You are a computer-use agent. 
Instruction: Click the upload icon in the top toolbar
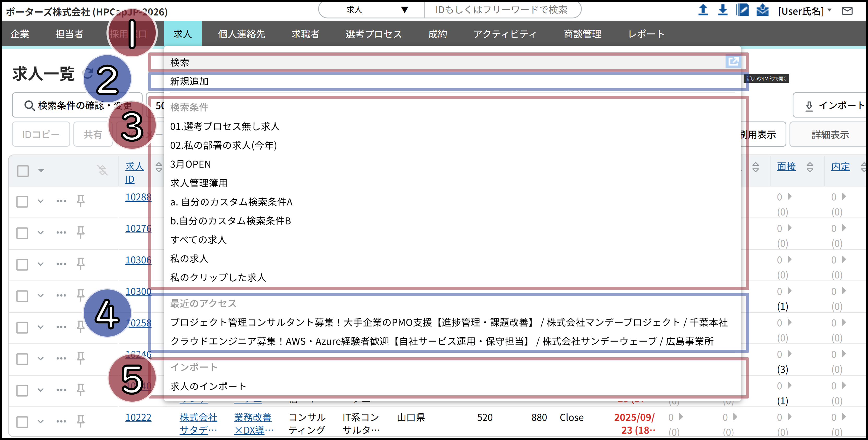pyautogui.click(x=704, y=10)
